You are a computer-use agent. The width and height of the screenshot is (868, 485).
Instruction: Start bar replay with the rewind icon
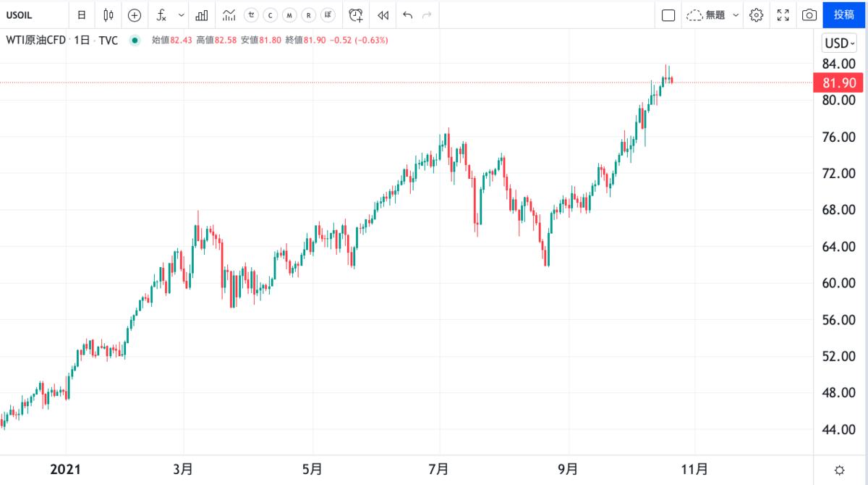383,14
